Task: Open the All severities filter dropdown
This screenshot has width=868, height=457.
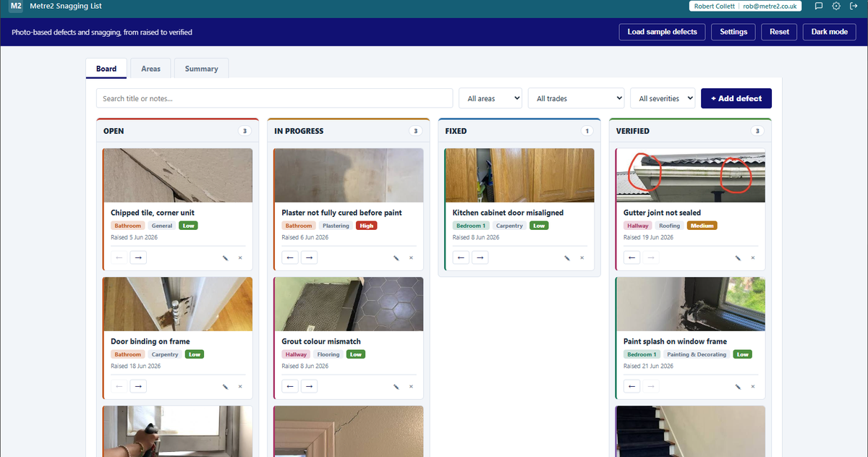Action: [x=663, y=98]
